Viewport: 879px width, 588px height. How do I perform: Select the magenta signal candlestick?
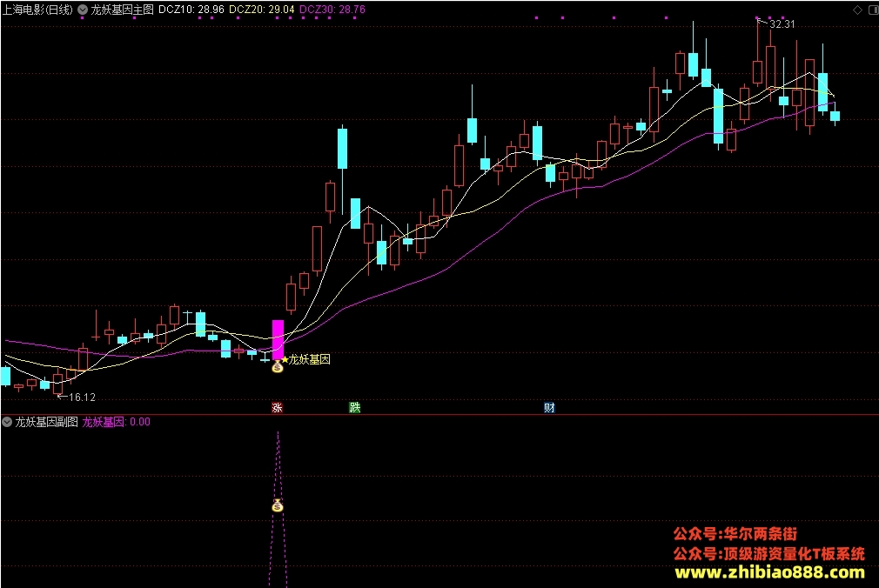pos(278,340)
